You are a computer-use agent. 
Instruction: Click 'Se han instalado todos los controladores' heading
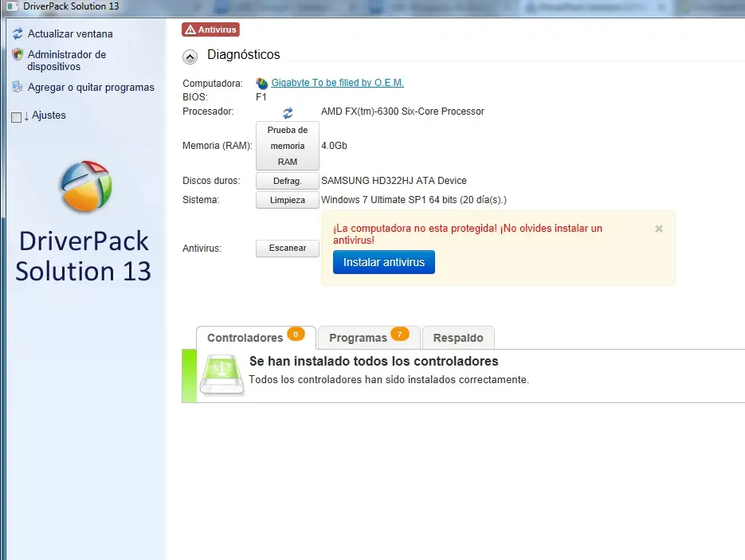coord(374,361)
